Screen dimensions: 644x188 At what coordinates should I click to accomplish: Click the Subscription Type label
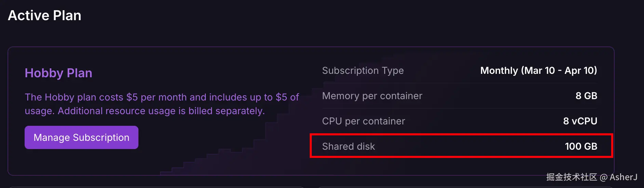tap(363, 70)
